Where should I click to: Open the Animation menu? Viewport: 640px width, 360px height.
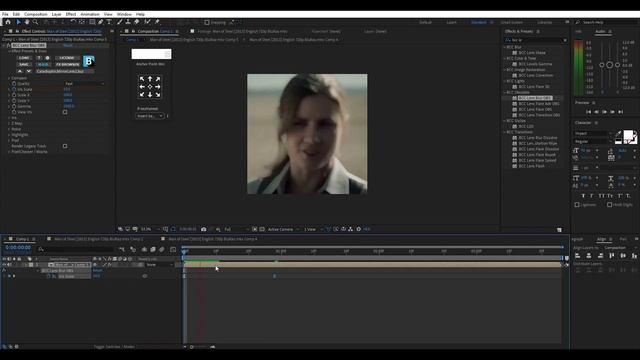coord(90,14)
